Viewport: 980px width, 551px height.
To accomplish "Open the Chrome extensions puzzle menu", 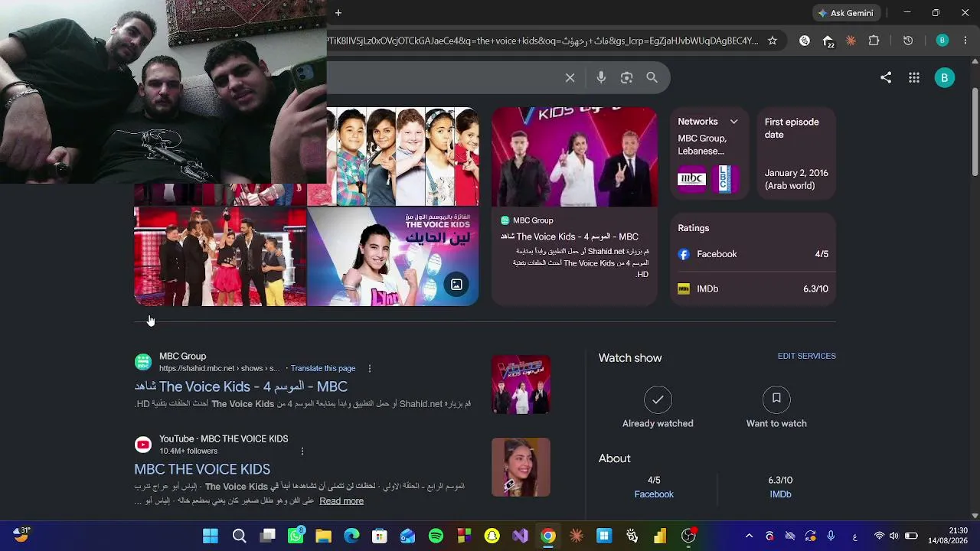I will (874, 41).
